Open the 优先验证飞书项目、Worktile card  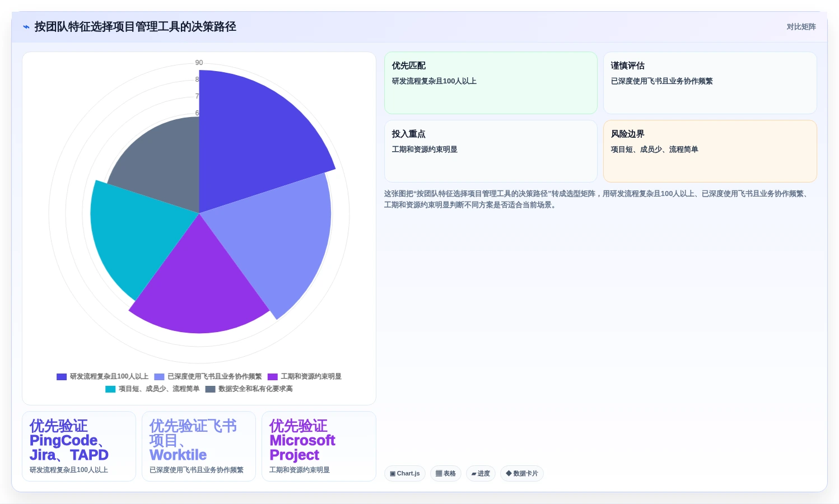(x=199, y=446)
